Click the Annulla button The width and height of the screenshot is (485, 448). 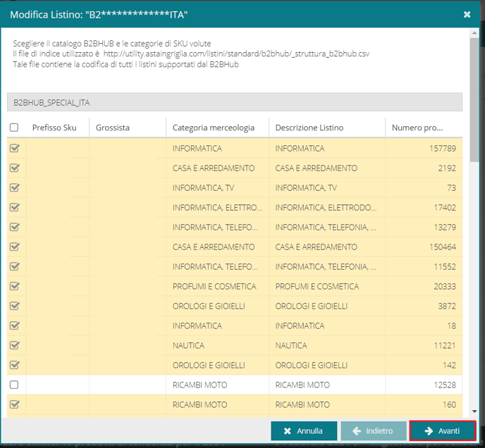pyautogui.click(x=304, y=430)
